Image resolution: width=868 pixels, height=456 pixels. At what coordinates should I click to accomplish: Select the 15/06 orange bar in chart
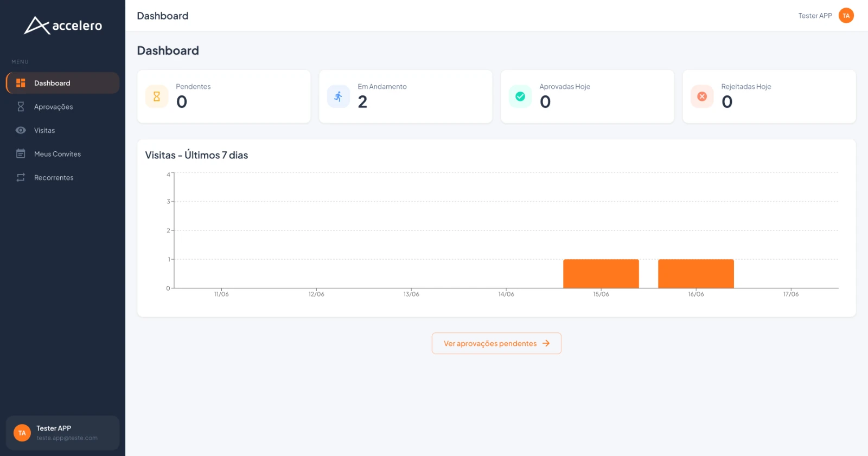601,274
